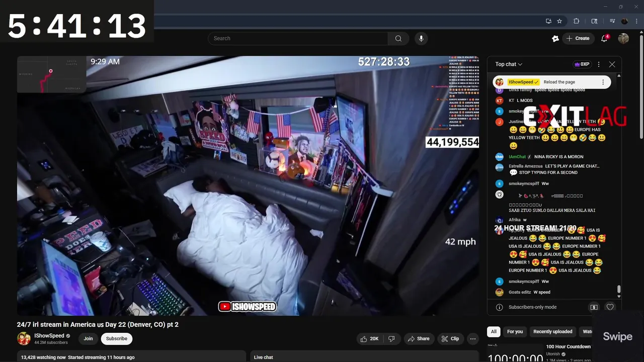
Task: Open the notifications bell
Action: tap(604, 38)
